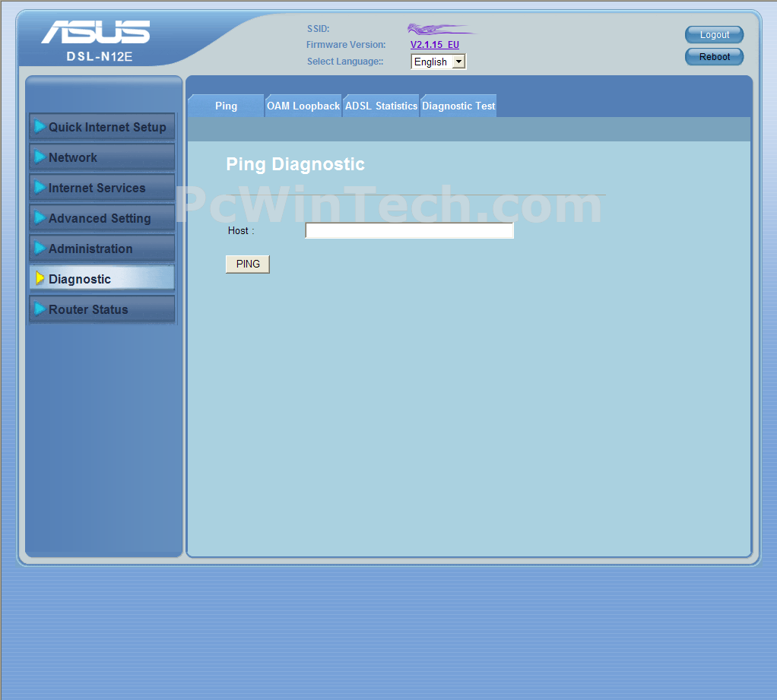Open the firmware version V2.1.15_EU link

[x=435, y=45]
